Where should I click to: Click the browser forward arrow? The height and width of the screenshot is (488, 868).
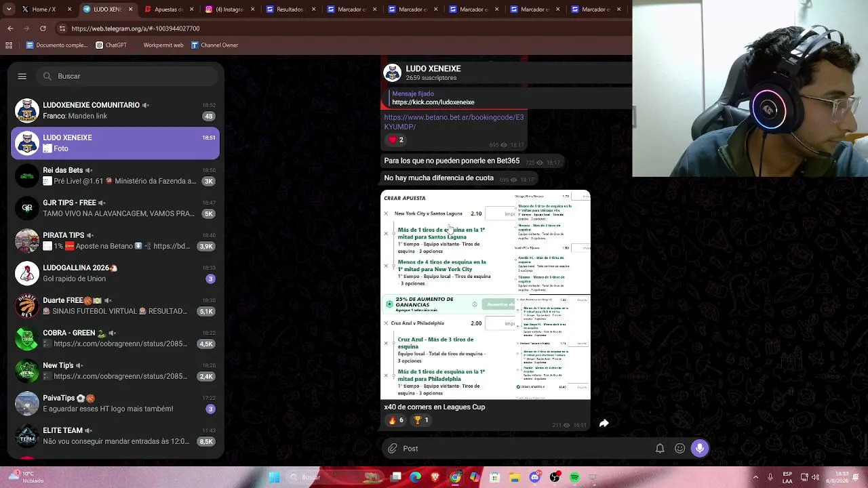(x=27, y=28)
